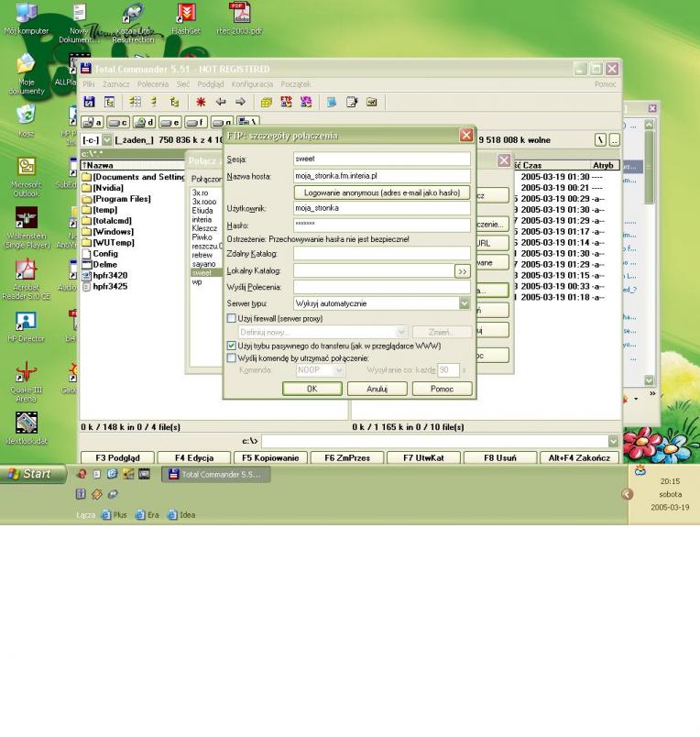
Task: Open HP Director desktop icon
Action: [x=27, y=326]
